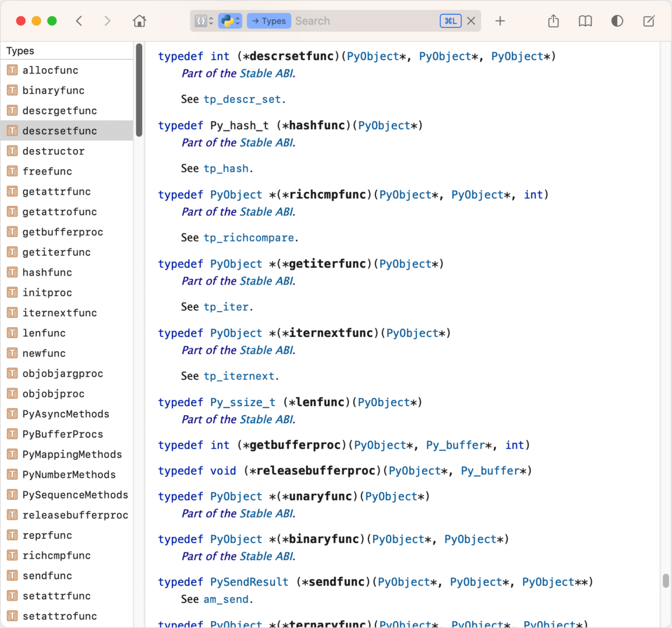672x628 pixels.
Task: Click the type icon beside getattrofunc
Action: pyautogui.click(x=12, y=212)
